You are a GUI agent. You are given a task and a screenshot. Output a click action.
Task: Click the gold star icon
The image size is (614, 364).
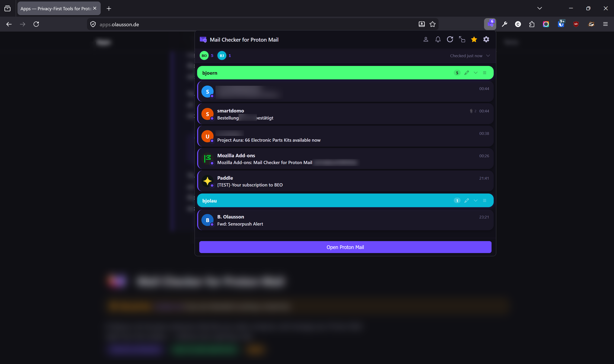coord(474,39)
